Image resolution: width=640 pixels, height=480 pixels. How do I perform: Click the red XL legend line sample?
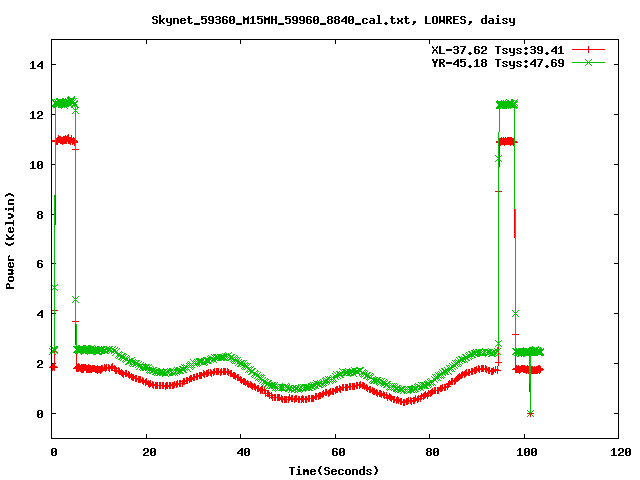[x=588, y=50]
